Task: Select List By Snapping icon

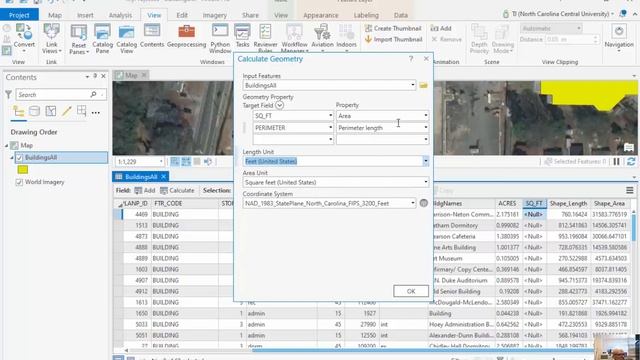Action: (x=82, y=111)
